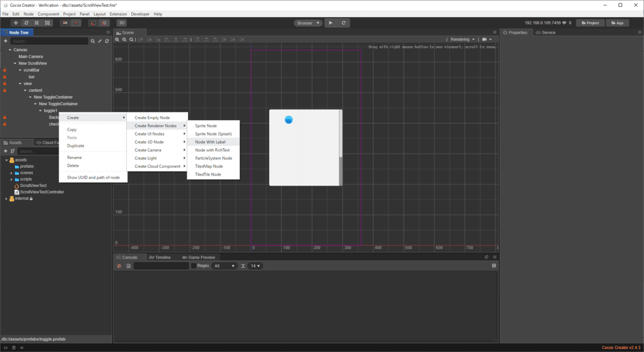
Task: Toggle the lock on scrollBar node
Action: [x=4, y=70]
